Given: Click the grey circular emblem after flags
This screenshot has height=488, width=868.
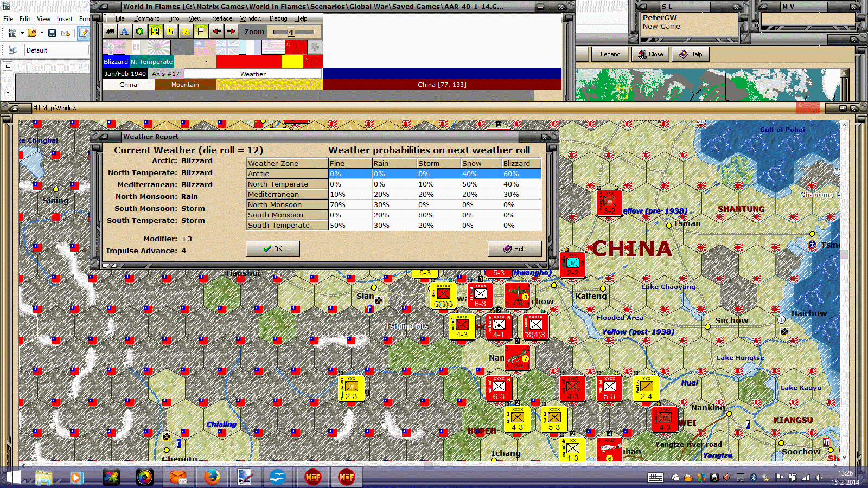Looking at the screenshot, I should pyautogui.click(x=315, y=47).
